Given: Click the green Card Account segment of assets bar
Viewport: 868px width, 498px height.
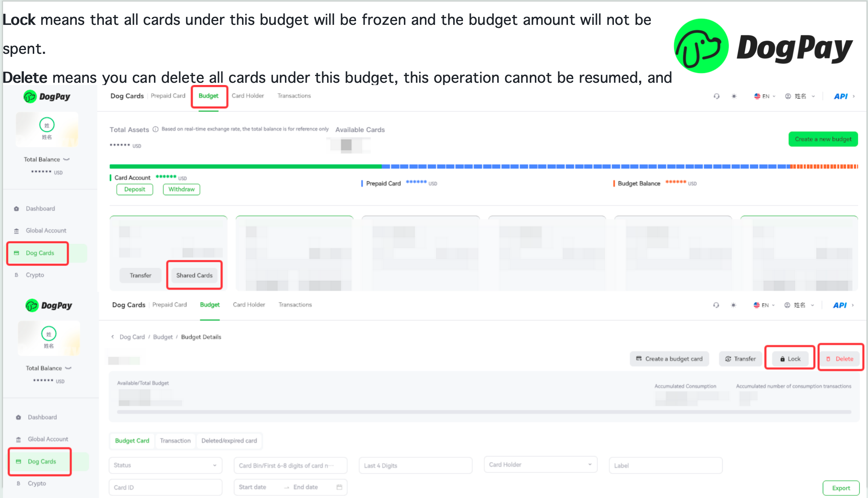Looking at the screenshot, I should pyautogui.click(x=245, y=166).
